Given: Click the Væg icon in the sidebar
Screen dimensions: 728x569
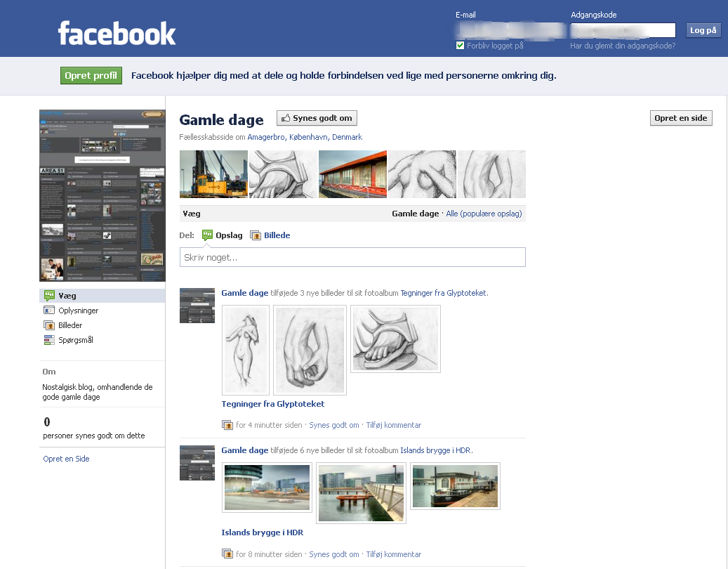Looking at the screenshot, I should pyautogui.click(x=49, y=296).
